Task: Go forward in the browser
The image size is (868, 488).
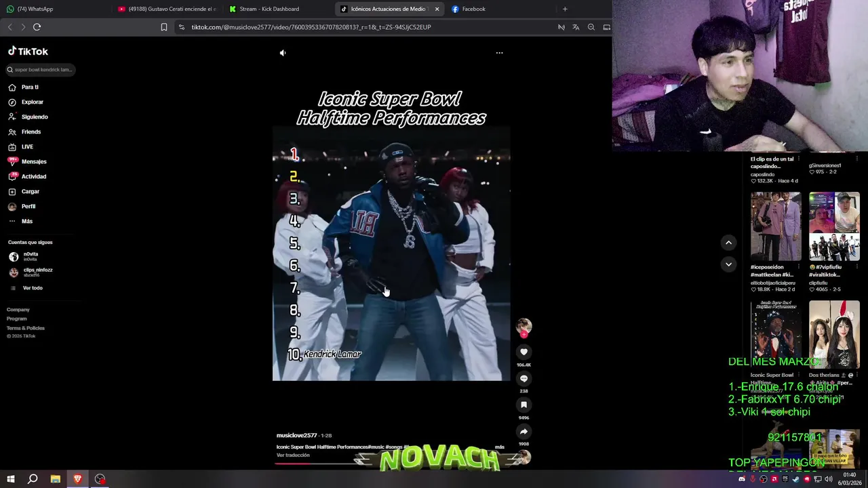Action: 23,27
